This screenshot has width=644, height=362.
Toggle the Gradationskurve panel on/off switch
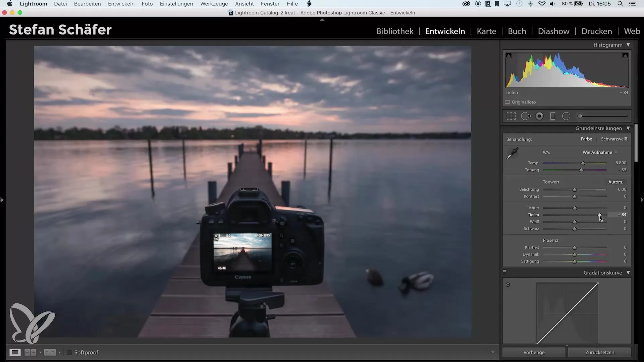point(504,271)
